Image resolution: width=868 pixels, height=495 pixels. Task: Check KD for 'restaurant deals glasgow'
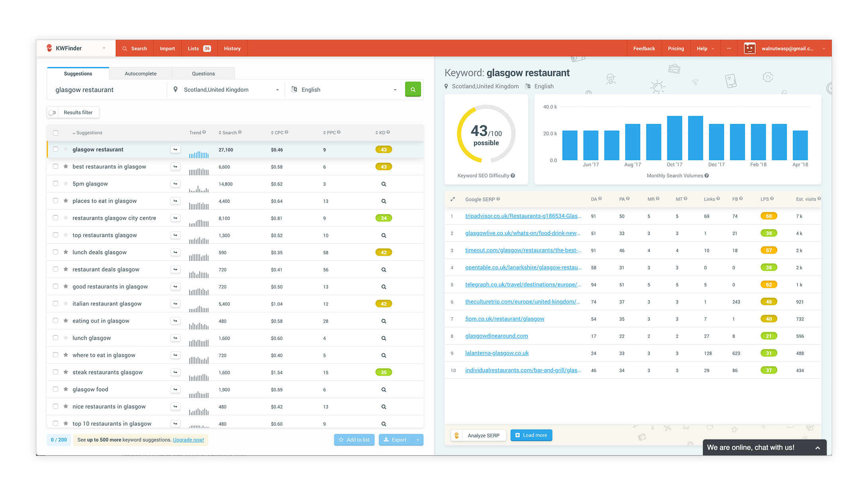tap(384, 270)
